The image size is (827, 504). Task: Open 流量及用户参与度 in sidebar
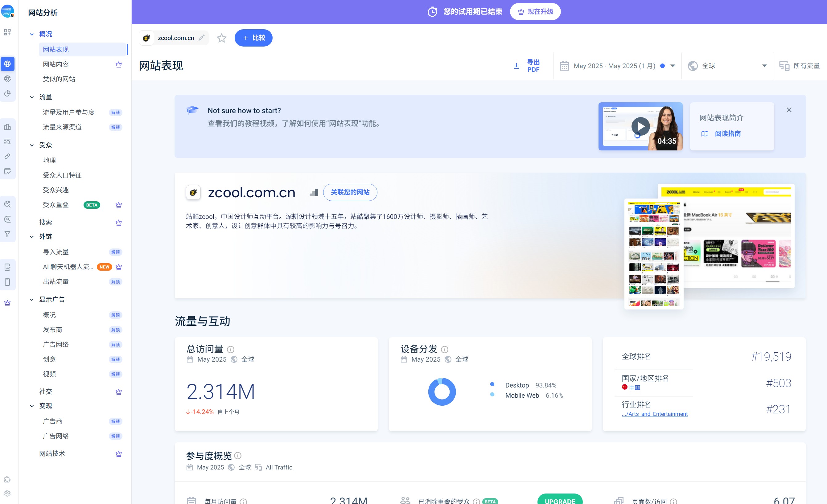click(68, 112)
